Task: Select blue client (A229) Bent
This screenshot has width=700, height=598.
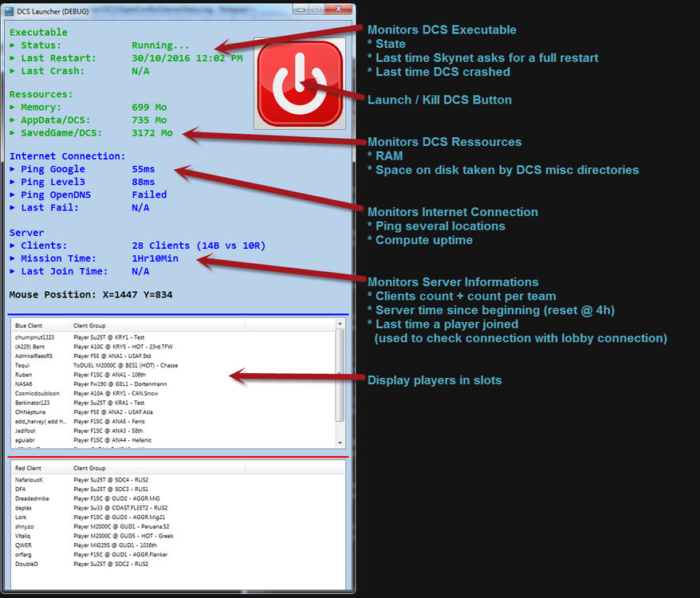Action: point(30,347)
